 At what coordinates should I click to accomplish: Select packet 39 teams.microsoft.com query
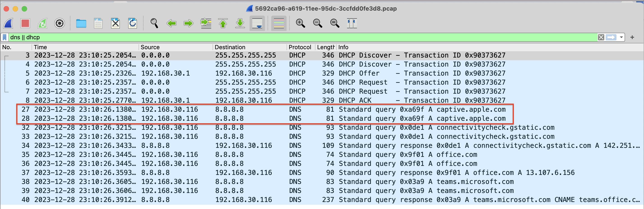tap(322, 190)
